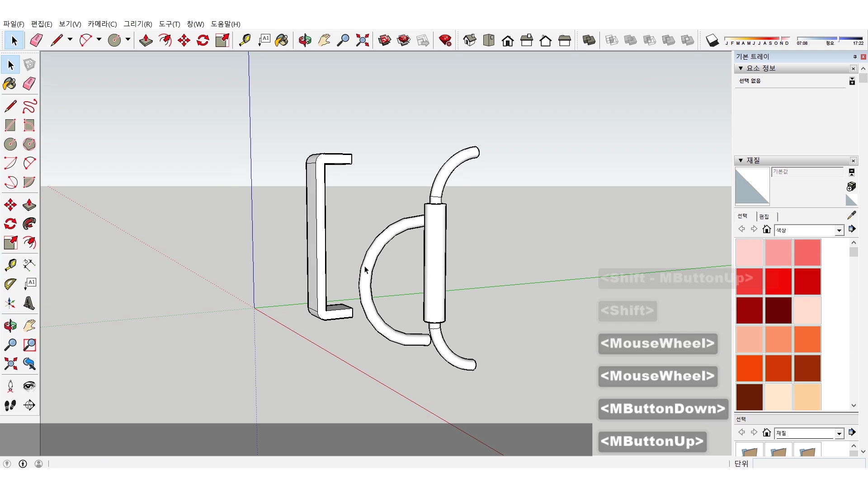Open the Circle tool dropdown arrow
The height and width of the screenshot is (488, 868).
point(128,40)
